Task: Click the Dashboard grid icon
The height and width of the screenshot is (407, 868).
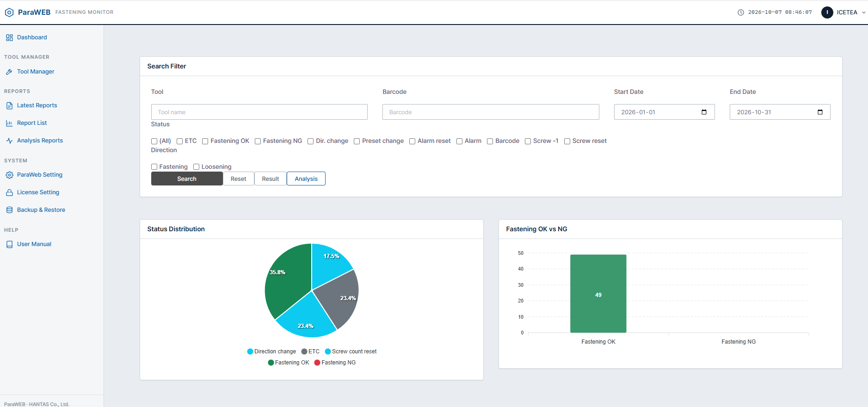Action: (9, 37)
